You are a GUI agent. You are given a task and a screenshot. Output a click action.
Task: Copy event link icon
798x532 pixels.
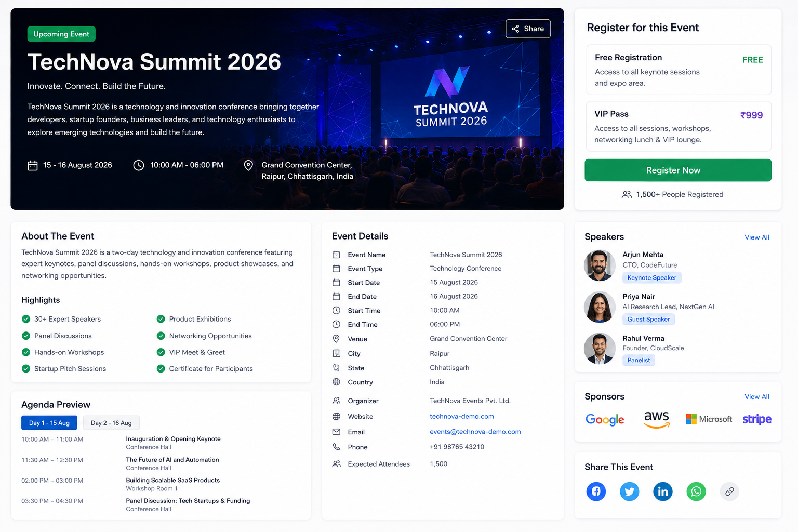pyautogui.click(x=729, y=491)
